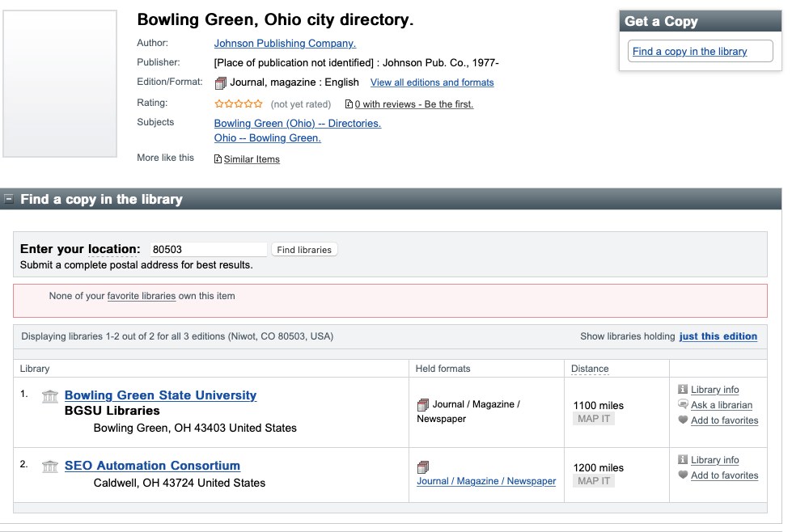
Task: Click the heart icon for Bowling Green State University
Action: click(x=683, y=420)
